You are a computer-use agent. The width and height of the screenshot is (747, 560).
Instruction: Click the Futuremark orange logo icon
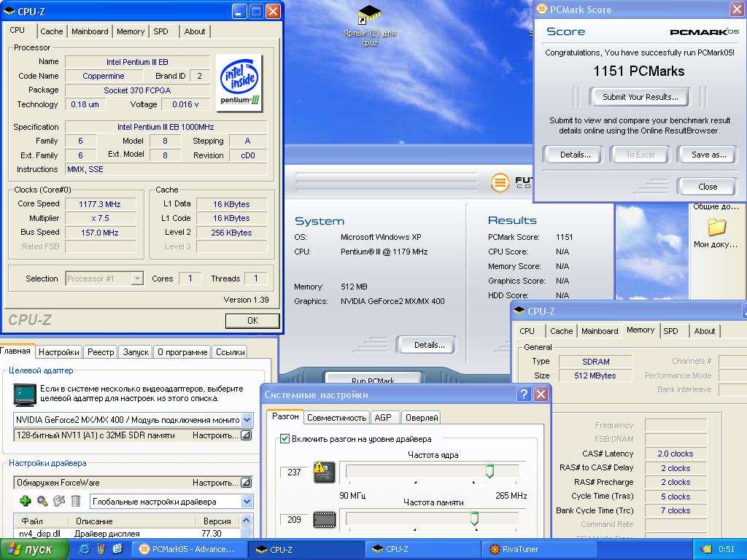tap(500, 182)
